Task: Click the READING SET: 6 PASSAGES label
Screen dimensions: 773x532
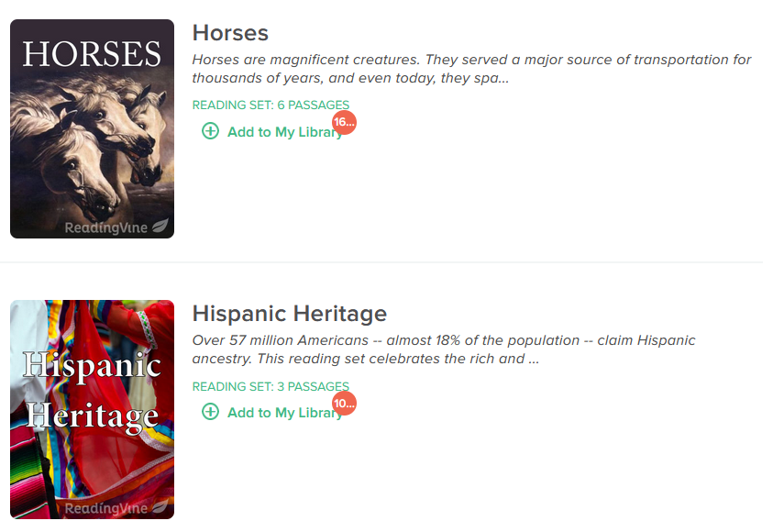Action: click(x=271, y=105)
